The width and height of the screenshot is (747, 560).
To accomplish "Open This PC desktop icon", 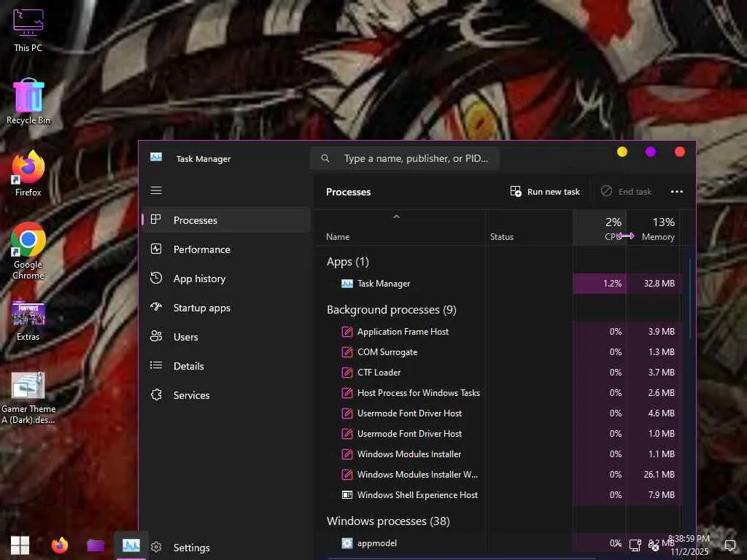I will point(28,29).
